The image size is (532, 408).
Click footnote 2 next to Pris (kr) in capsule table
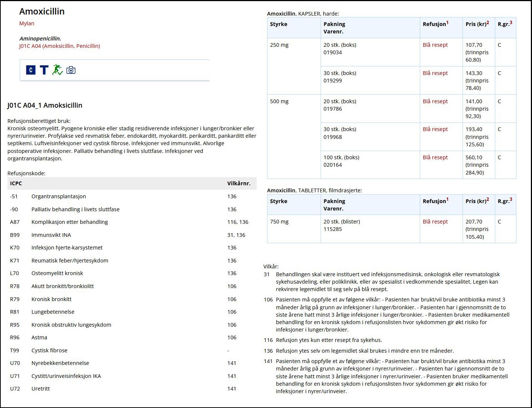click(488, 23)
